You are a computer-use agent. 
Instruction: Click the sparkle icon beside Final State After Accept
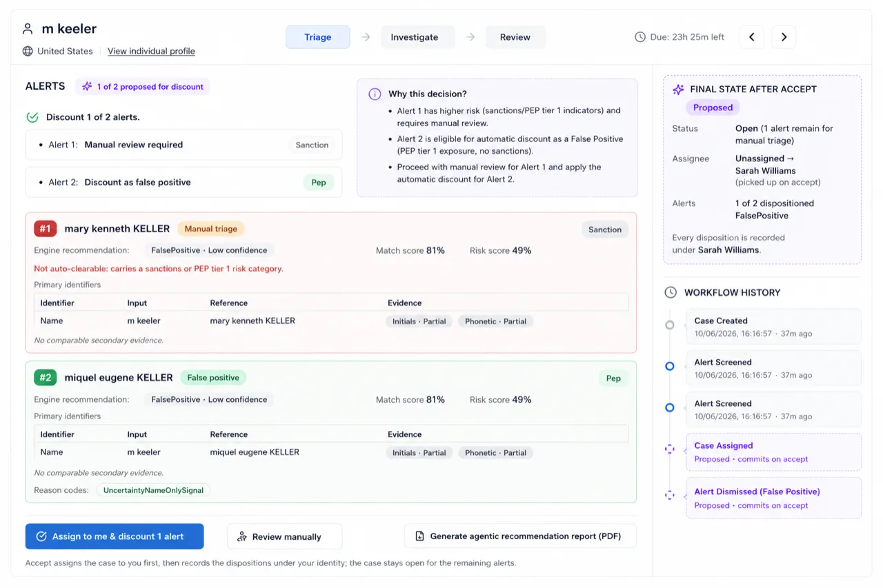tap(678, 89)
